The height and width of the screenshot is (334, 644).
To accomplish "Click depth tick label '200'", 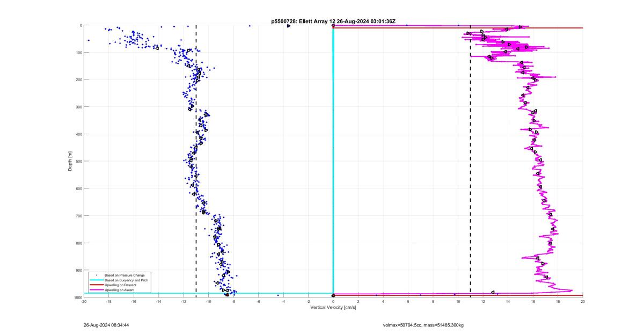I will (x=78, y=79).
